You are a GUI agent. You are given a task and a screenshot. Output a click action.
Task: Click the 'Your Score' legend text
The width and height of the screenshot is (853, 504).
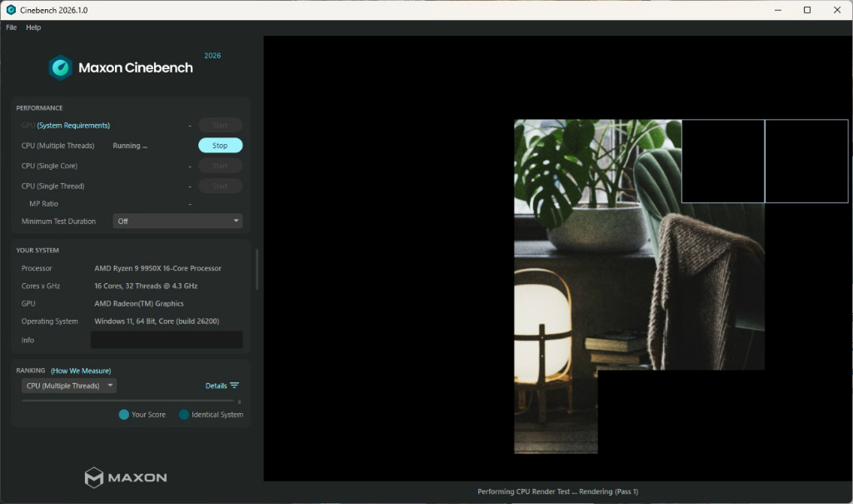[148, 415]
